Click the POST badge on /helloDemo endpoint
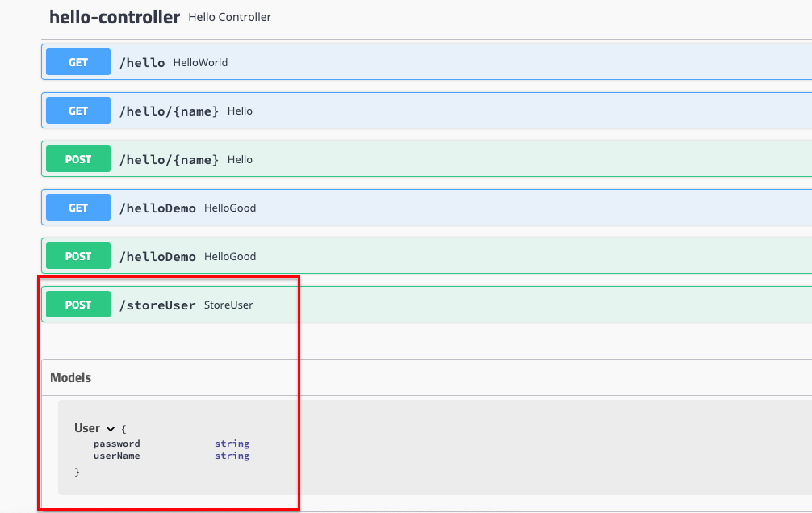 (77, 255)
